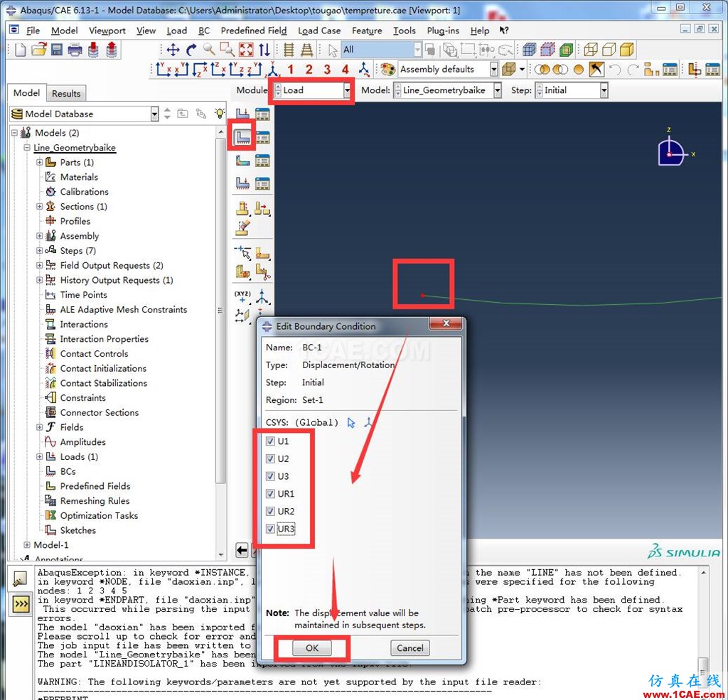This screenshot has height=700, width=728.
Task: Open the Plug-ins menu
Action: (x=443, y=31)
